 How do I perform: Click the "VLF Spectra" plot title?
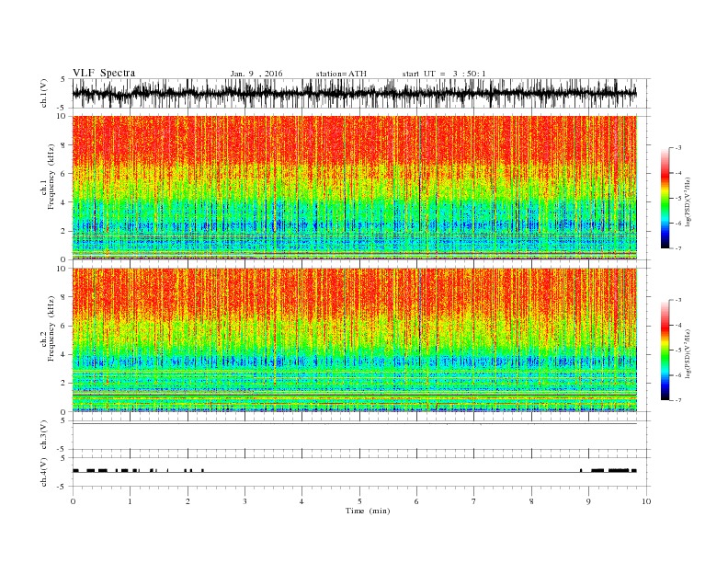tap(104, 73)
